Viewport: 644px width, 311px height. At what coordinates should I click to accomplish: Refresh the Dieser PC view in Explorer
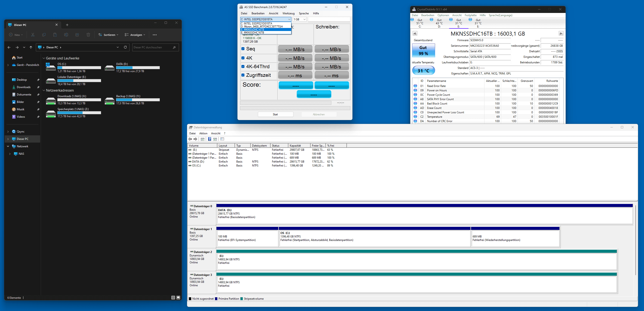pos(125,47)
